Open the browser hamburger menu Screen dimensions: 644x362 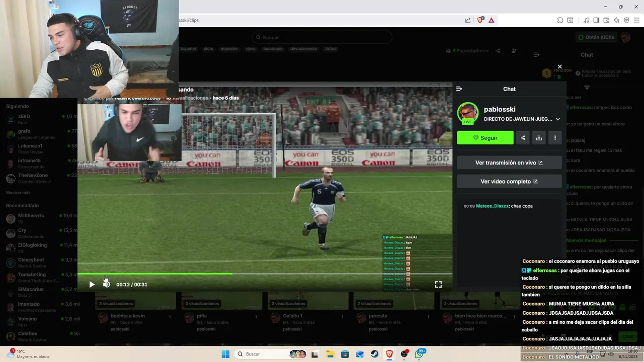[636, 20]
